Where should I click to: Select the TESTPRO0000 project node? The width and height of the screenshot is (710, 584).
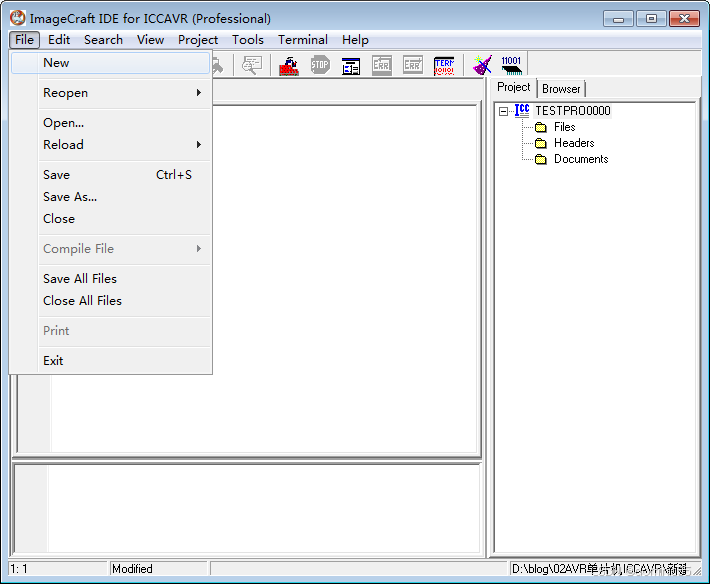573,111
